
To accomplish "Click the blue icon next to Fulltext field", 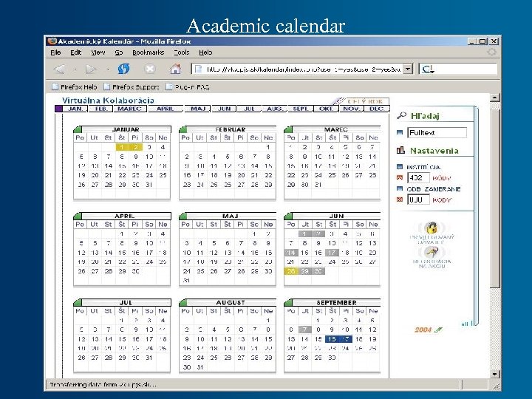I will point(400,132).
